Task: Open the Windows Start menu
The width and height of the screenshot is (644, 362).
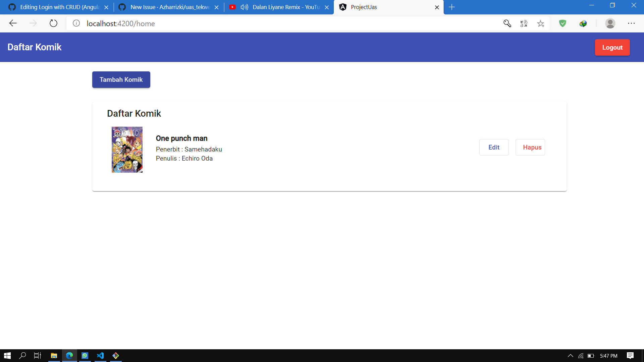Action: (x=7, y=356)
